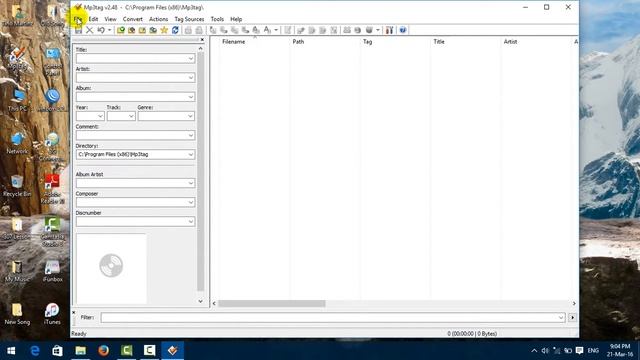Select the iFunbox desktop icon
The width and height of the screenshot is (640, 360).
click(52, 271)
